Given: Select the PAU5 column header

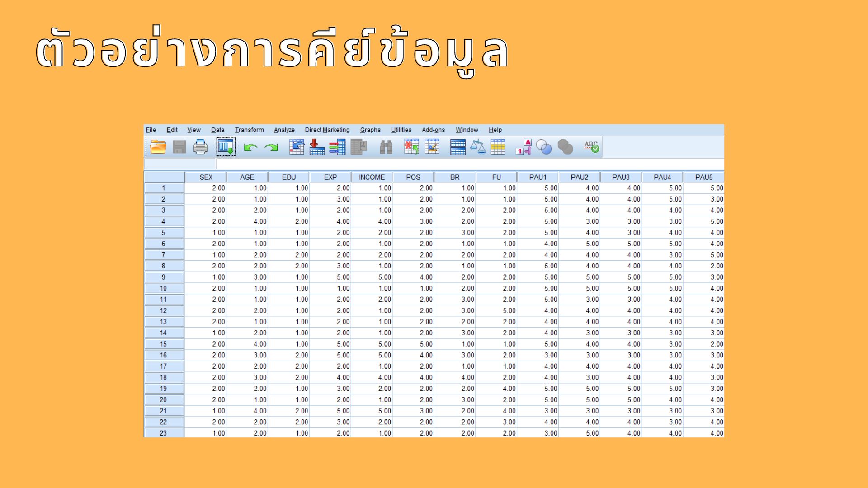Looking at the screenshot, I should [704, 177].
